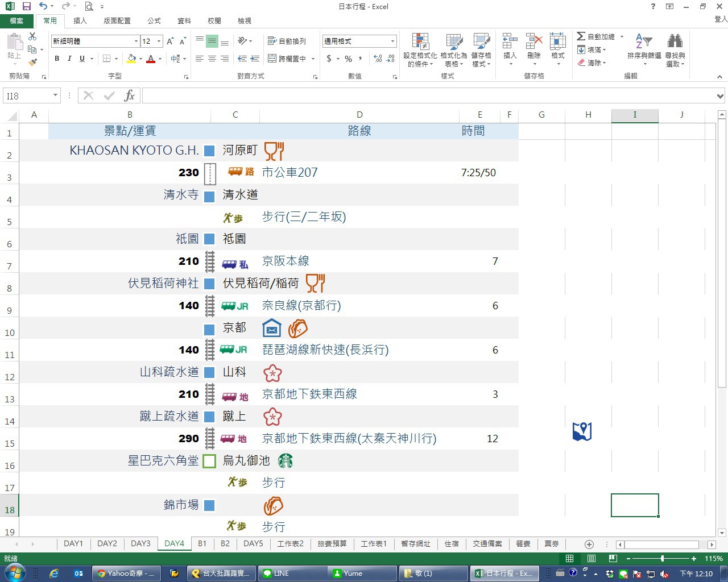This screenshot has height=582, width=728.
Task: Select the 旅費預算 sheet tab
Action: 332,544
